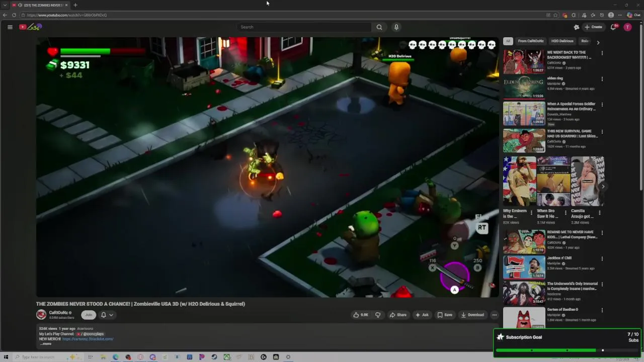This screenshot has width=644, height=362.
Task: Like the video (9.9K thumbs up)
Action: coord(361,315)
